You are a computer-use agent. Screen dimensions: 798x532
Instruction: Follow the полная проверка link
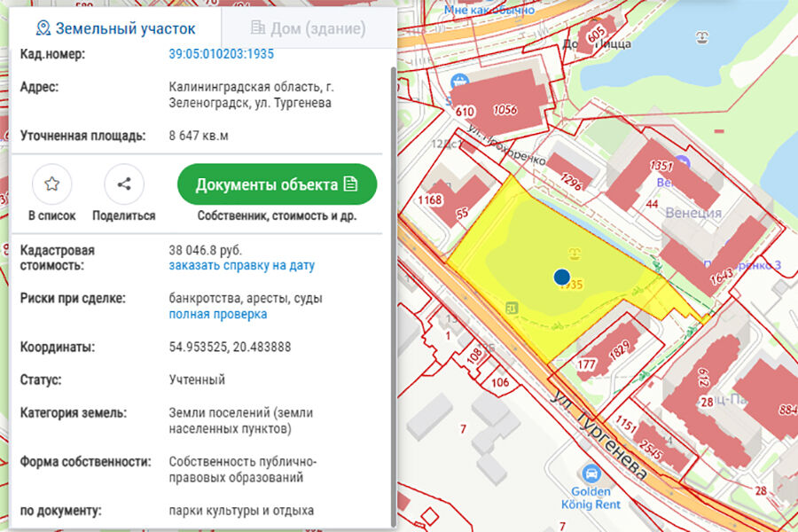point(217,314)
